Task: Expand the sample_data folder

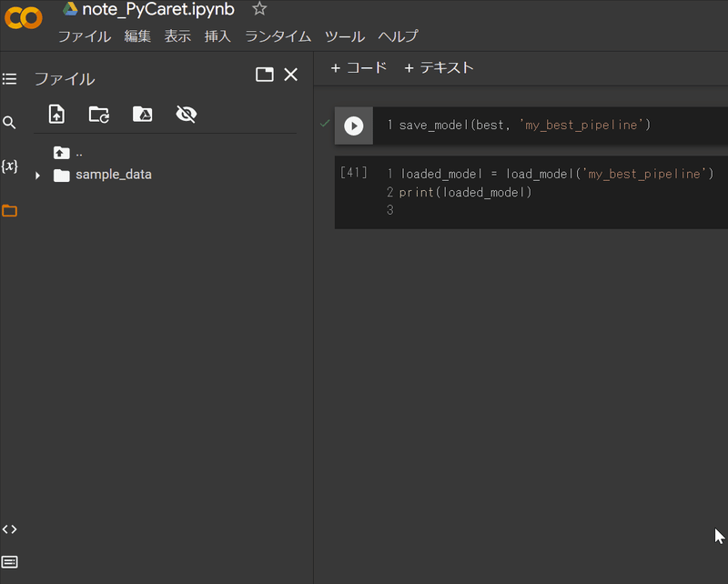Action: (x=37, y=175)
